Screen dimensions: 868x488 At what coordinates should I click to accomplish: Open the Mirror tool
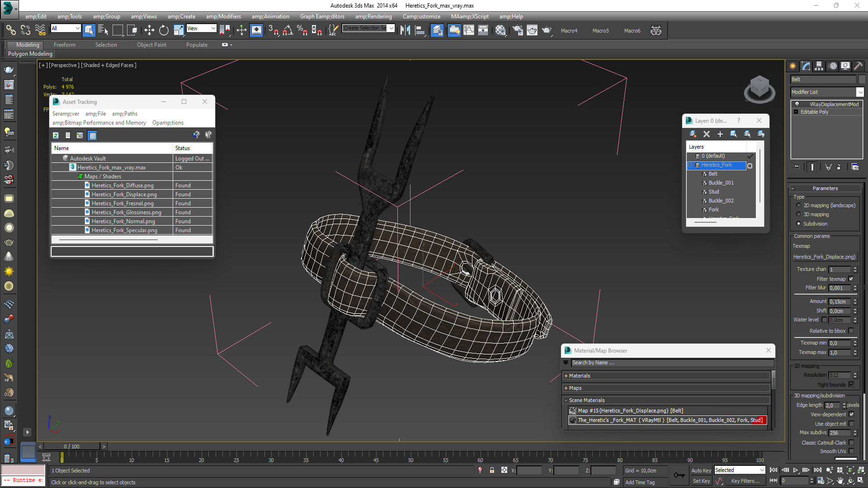[x=405, y=30]
